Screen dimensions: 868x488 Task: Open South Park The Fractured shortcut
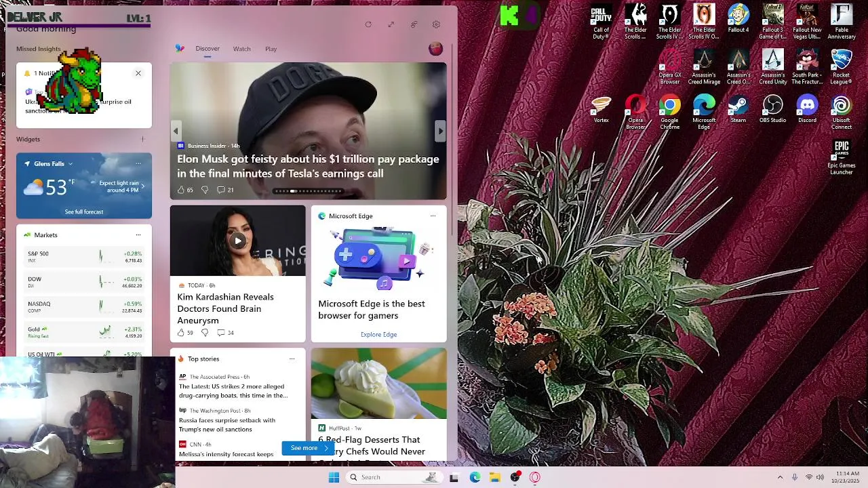coord(807,68)
